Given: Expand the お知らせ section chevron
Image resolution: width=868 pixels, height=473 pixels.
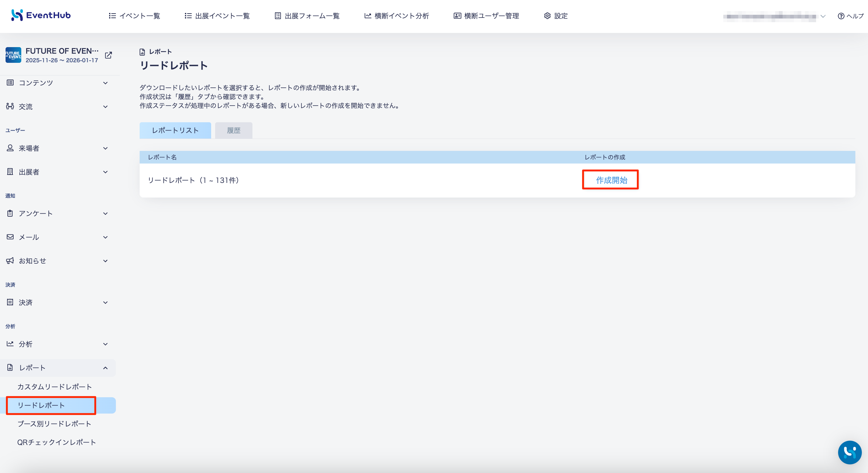Looking at the screenshot, I should [x=105, y=261].
